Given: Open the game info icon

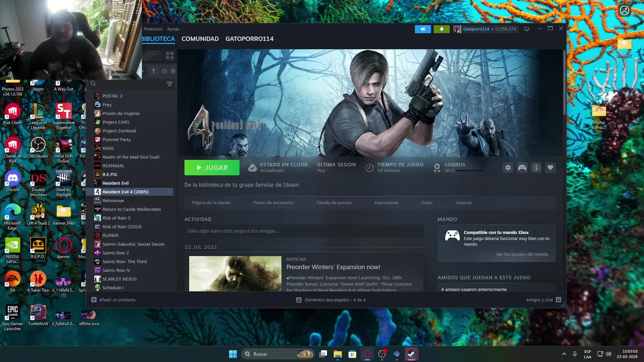Looking at the screenshot, I should point(536,167).
